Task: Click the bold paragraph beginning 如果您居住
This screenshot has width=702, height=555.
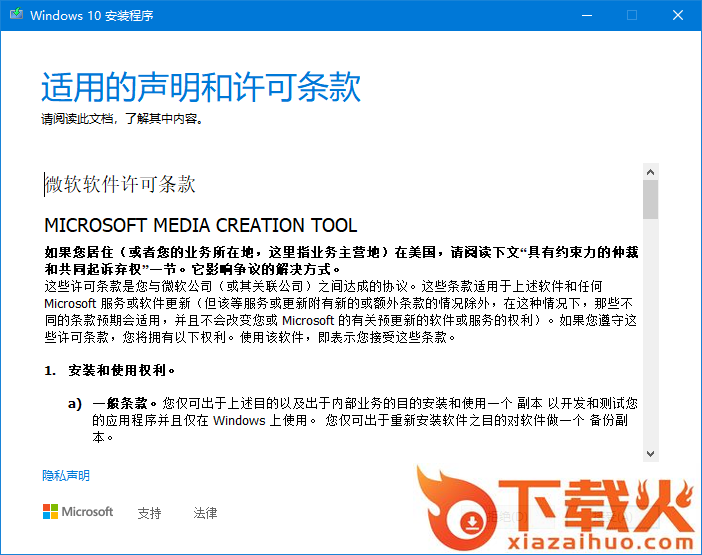Action: tap(341, 260)
